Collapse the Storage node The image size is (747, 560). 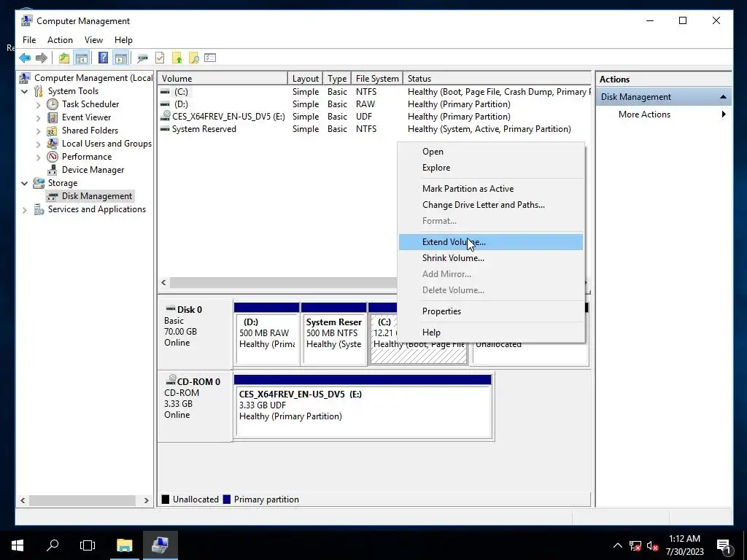click(24, 183)
